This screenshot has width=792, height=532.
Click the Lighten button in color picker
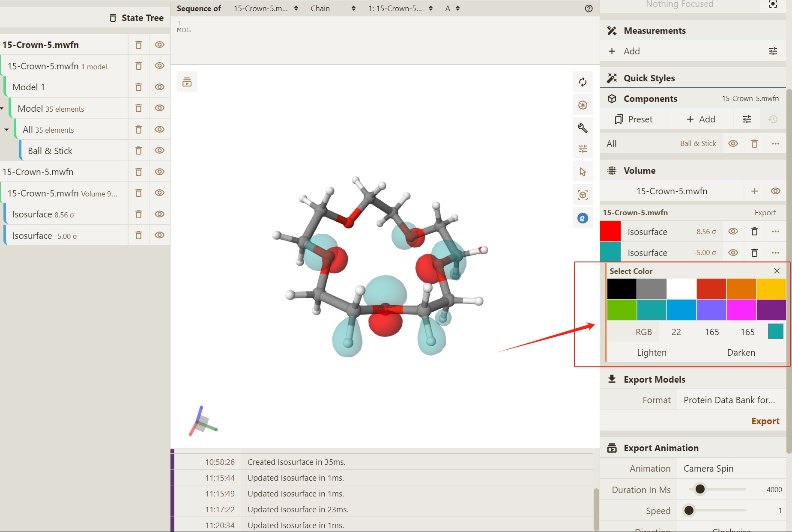tap(652, 353)
